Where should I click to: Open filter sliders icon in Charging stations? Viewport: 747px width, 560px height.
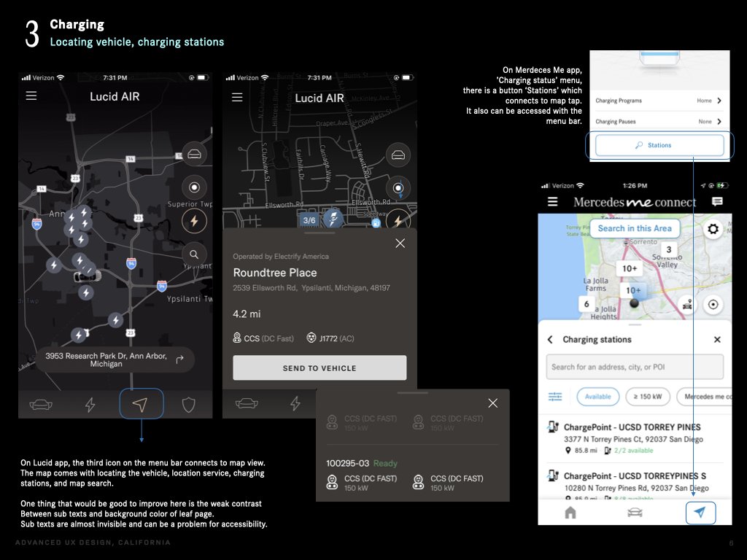coord(555,396)
